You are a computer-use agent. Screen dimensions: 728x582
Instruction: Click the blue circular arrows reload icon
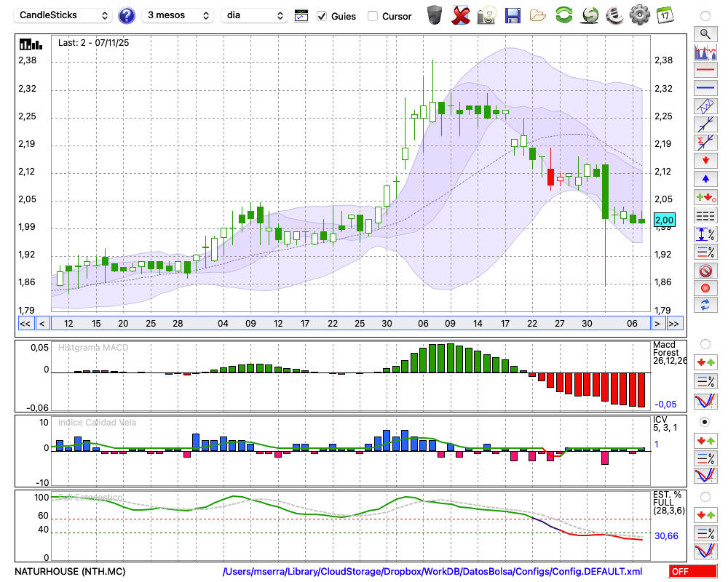pos(705,306)
